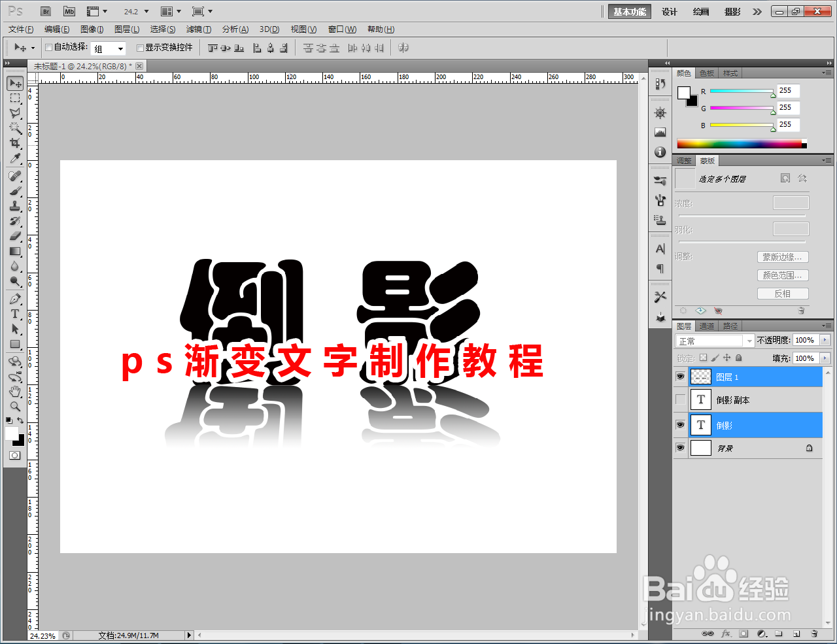Select the Gradient tool
The image size is (837, 644).
tap(14, 251)
